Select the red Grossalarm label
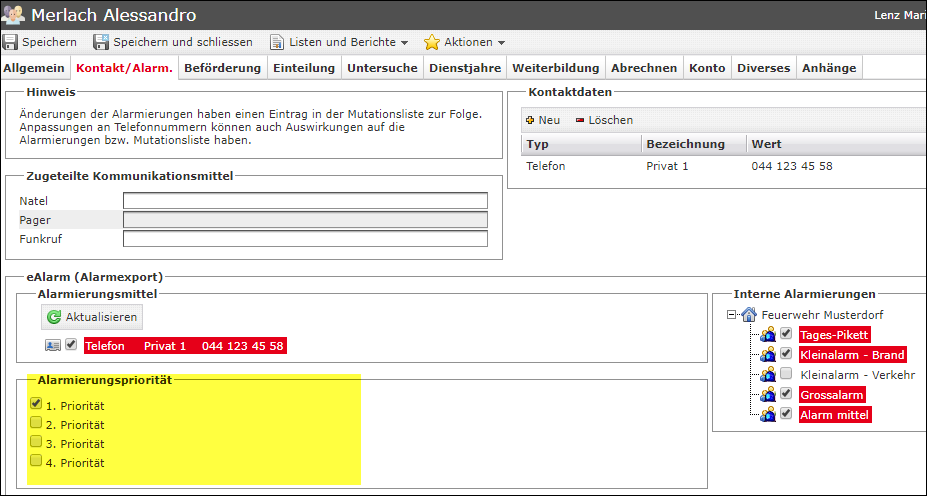Viewport: 927px width, 496px height. 831,395
